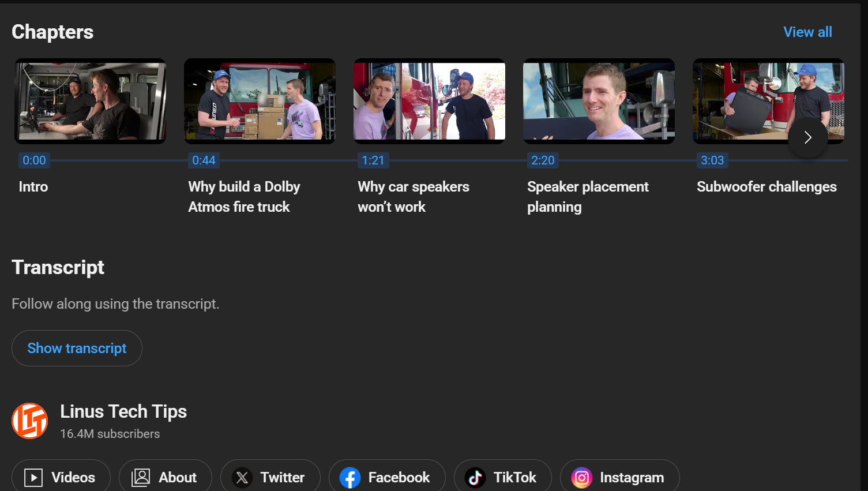
Task: Open the Dolby Atmos fire truck chapter thumbnail
Action: [260, 101]
